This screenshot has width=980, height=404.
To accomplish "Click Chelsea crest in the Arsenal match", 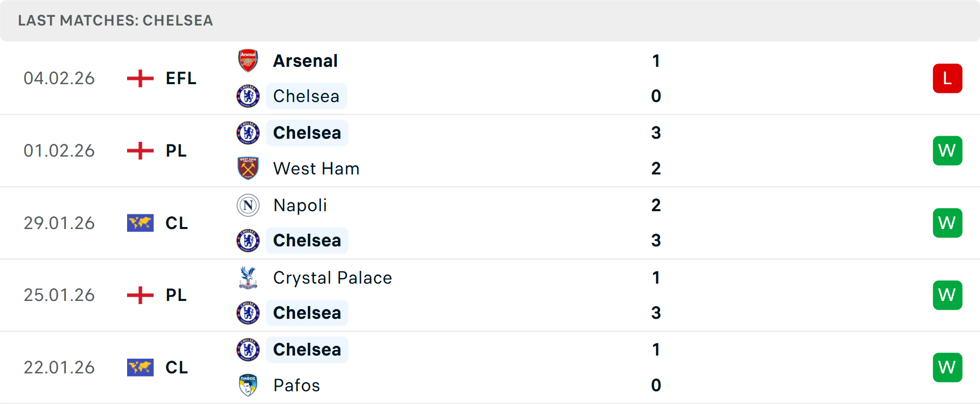I will click(x=248, y=96).
